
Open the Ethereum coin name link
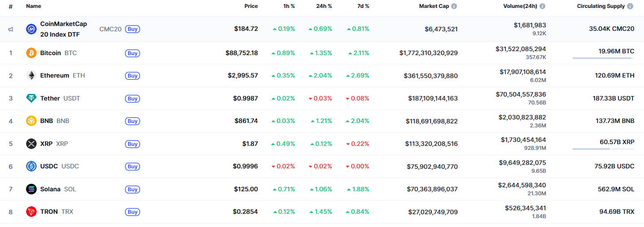tap(55, 75)
